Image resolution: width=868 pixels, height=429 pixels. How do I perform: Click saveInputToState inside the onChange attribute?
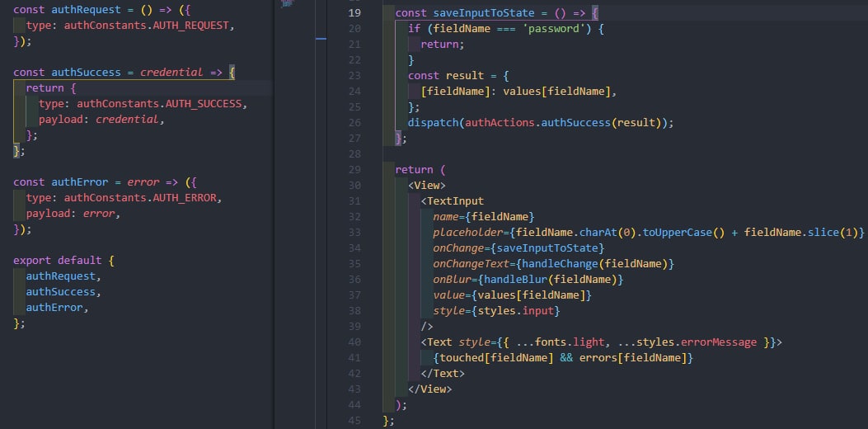[547, 247]
